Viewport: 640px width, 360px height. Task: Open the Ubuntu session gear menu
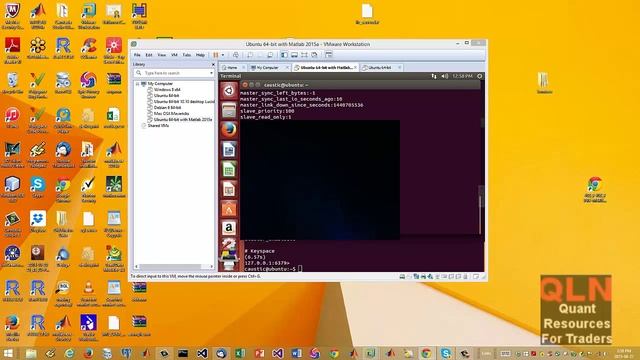[x=480, y=76]
